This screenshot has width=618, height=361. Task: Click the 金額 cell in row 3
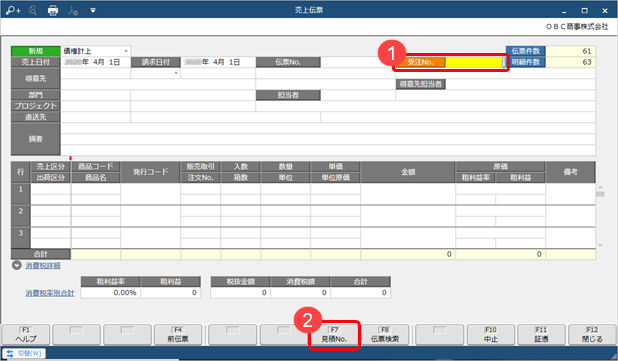click(408, 238)
